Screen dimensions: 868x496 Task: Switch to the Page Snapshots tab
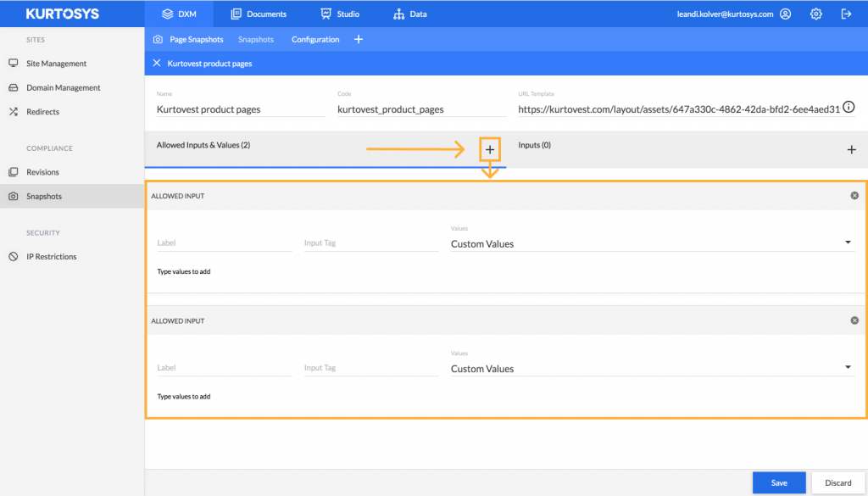195,38
